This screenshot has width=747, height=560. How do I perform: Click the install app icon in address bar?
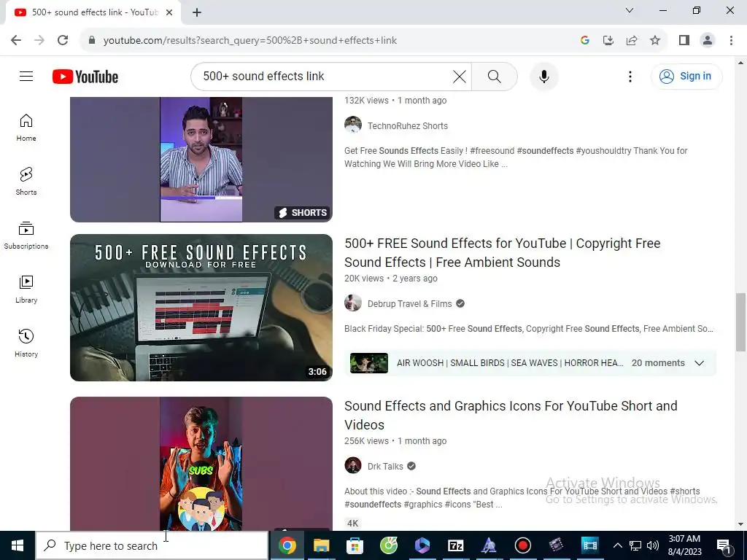point(608,40)
